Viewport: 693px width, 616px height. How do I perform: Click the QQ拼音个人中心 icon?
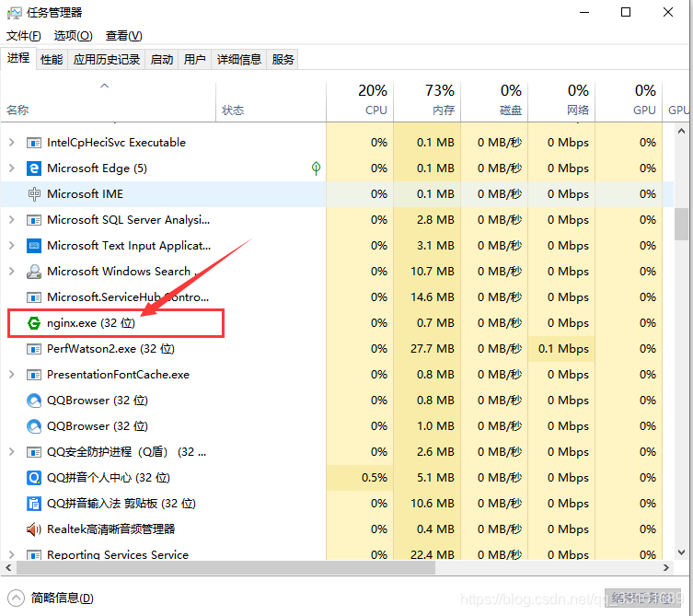pos(34,478)
